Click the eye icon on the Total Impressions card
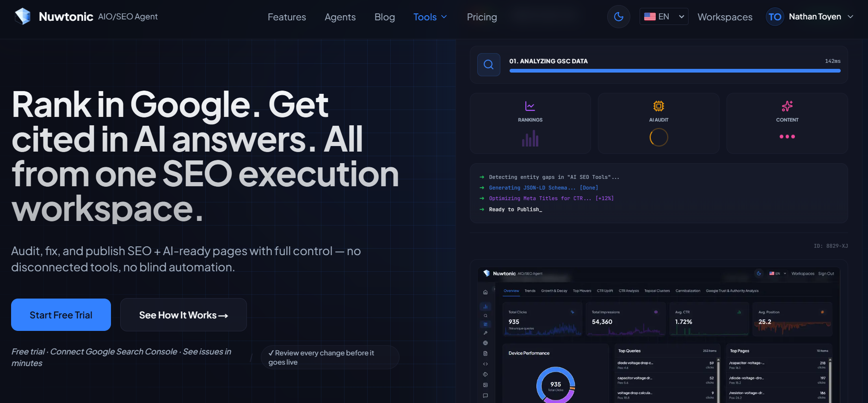868x403 pixels. 656,312
